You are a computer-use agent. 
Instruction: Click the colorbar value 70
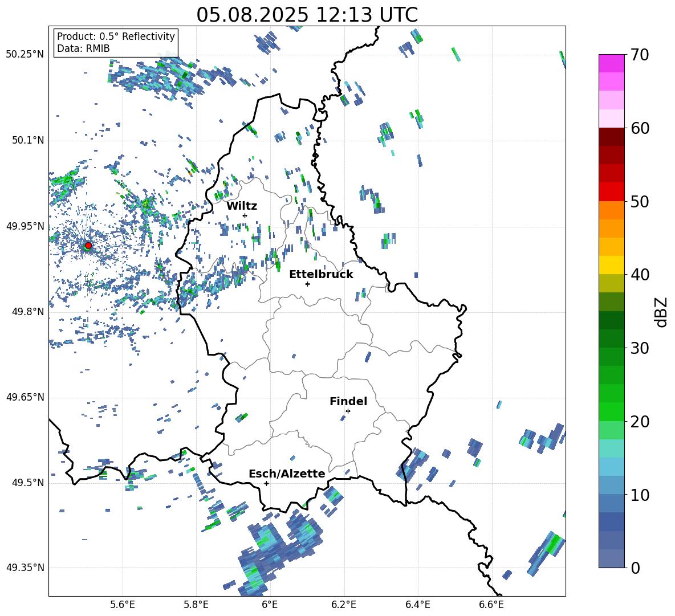640,55
